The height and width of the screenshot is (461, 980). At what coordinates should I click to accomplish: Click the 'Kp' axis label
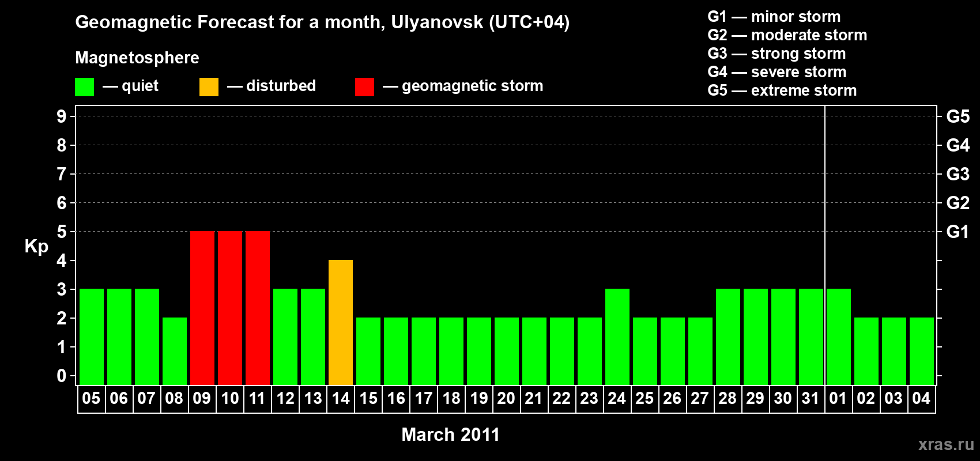point(36,247)
